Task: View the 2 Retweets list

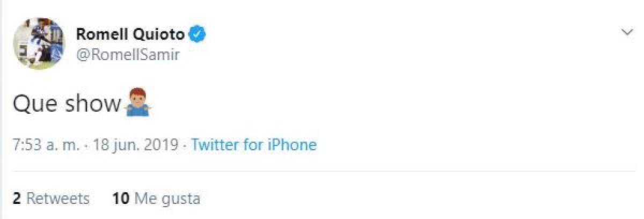Action: [x=51, y=199]
